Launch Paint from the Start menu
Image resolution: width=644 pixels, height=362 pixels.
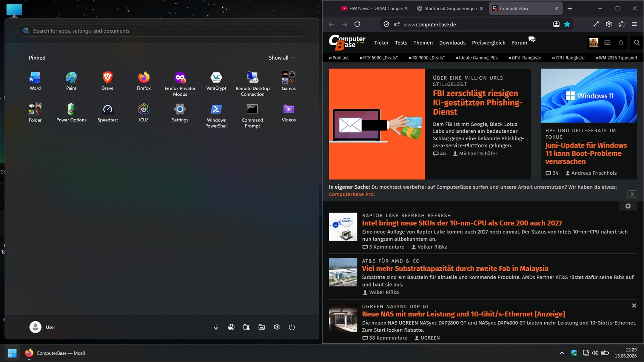[71, 81]
